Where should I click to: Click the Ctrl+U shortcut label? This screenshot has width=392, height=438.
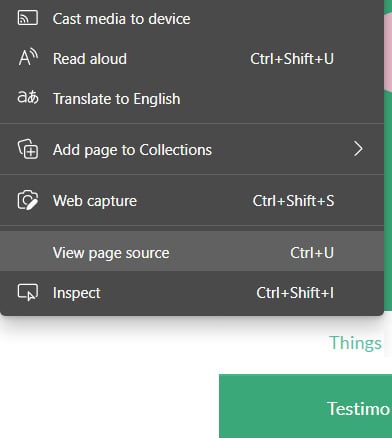[312, 253]
